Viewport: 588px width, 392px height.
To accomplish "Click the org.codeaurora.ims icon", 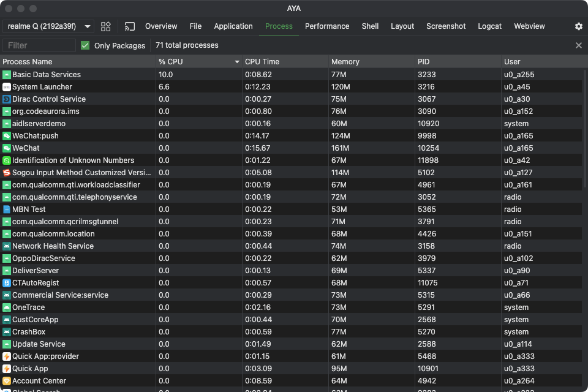I will point(6,111).
